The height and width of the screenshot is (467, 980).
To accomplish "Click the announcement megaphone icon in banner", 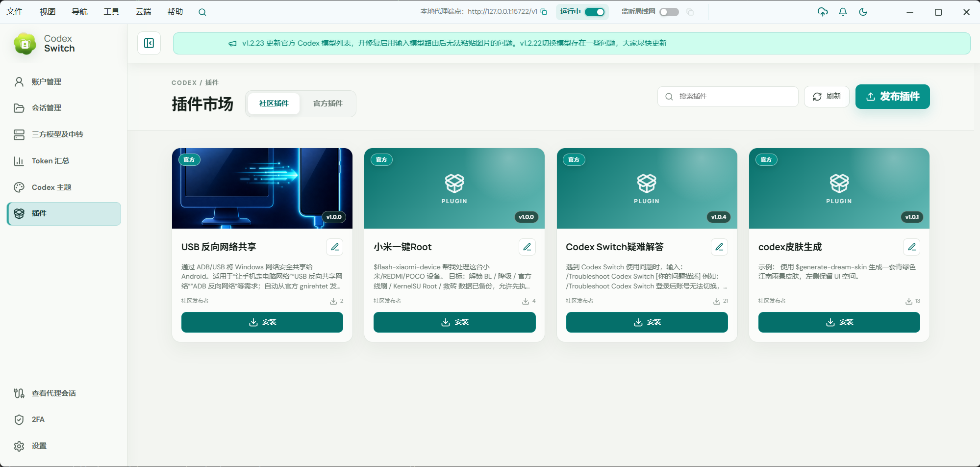I will (x=232, y=44).
